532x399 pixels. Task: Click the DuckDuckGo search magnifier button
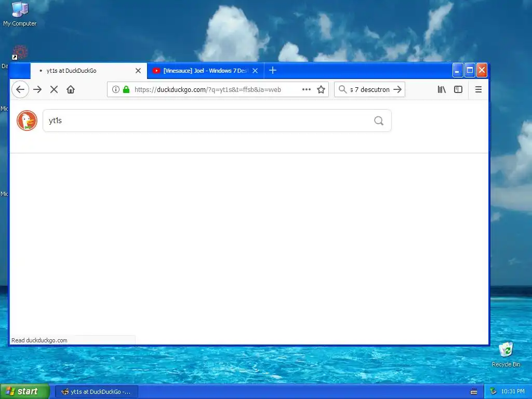pyautogui.click(x=379, y=121)
